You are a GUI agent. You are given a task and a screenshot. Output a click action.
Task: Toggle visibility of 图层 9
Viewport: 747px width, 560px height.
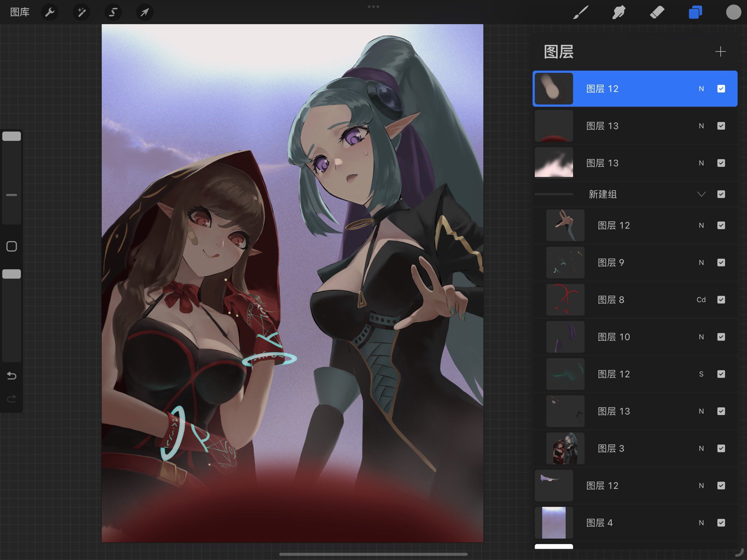pyautogui.click(x=721, y=262)
